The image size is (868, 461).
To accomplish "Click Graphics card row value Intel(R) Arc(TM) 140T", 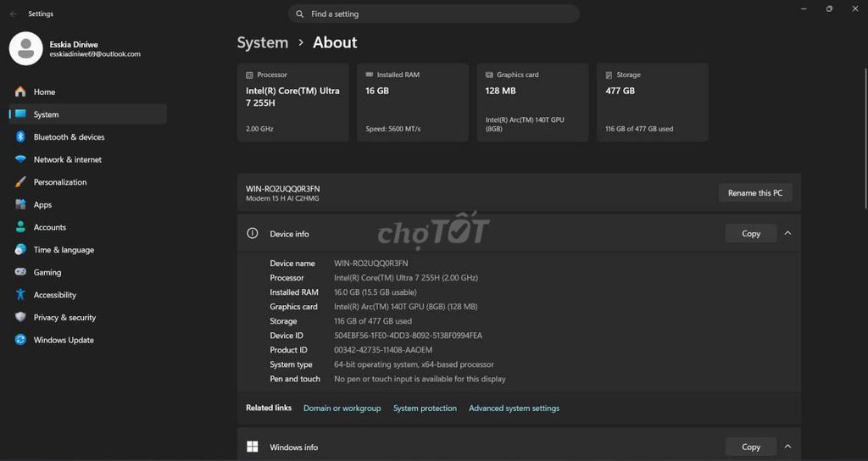I will coord(406,307).
